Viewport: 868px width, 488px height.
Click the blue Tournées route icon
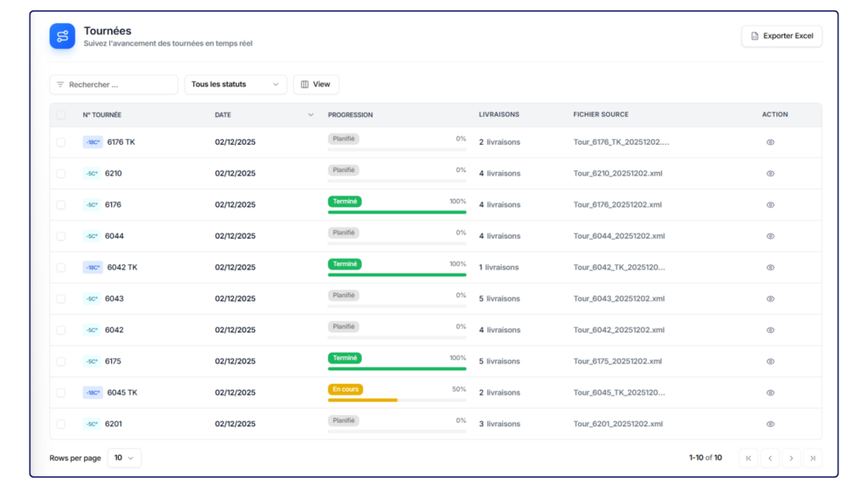pos(62,36)
